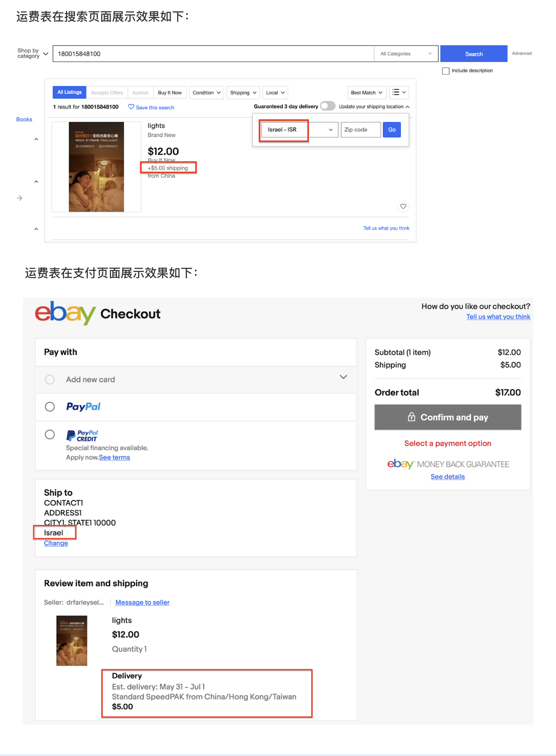Click the Confirm and pay button
This screenshot has height=756, width=556.
(448, 417)
